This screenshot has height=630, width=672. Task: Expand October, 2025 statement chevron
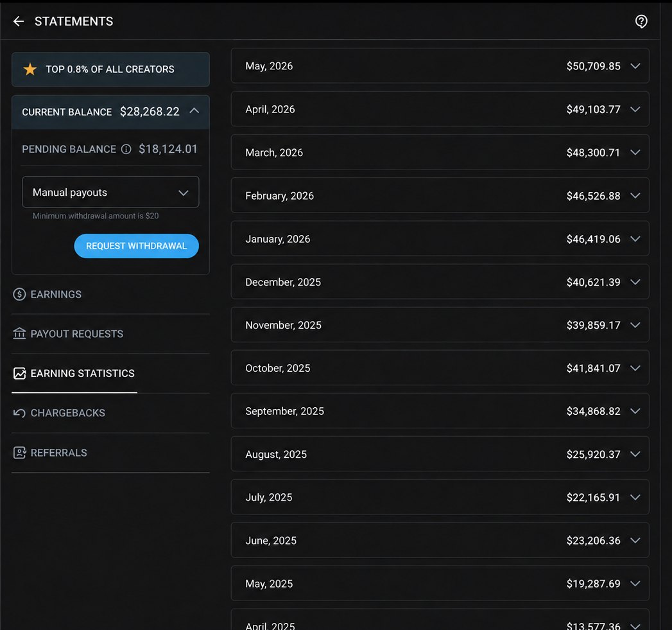click(635, 368)
